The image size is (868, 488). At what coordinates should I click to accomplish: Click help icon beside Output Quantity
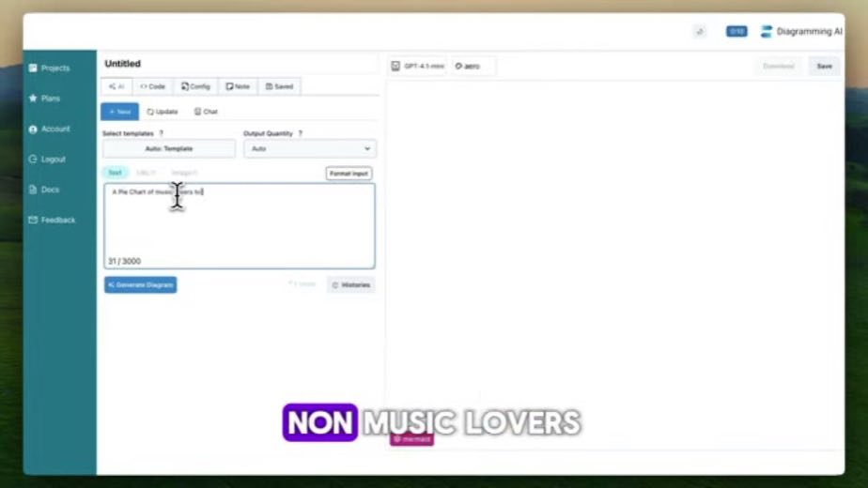pos(300,133)
